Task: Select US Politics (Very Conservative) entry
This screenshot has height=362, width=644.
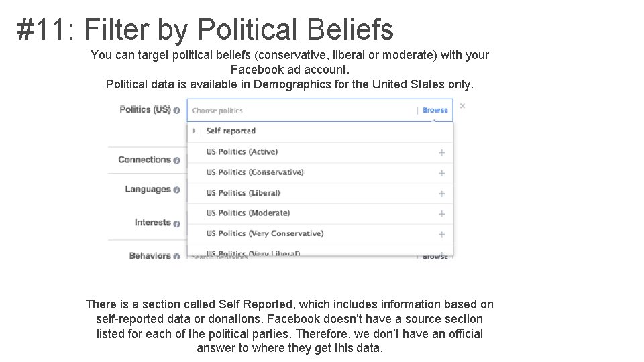Action: coord(265,233)
